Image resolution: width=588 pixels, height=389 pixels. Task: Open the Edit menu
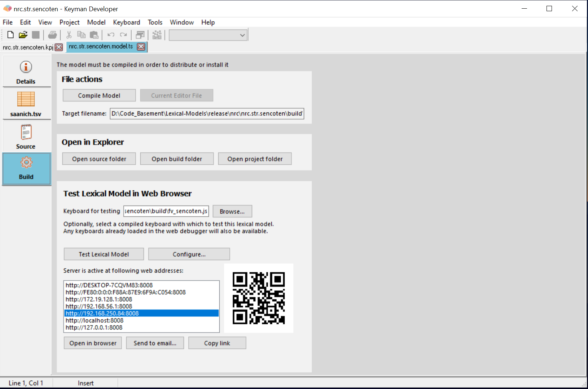click(25, 22)
